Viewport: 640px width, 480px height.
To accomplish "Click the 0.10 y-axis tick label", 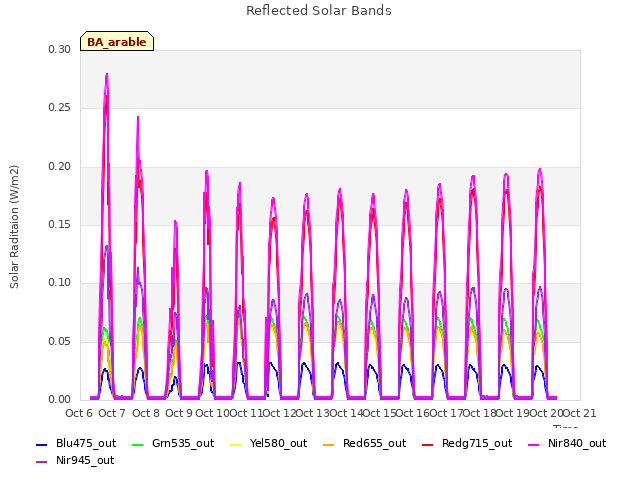I will (59, 282).
